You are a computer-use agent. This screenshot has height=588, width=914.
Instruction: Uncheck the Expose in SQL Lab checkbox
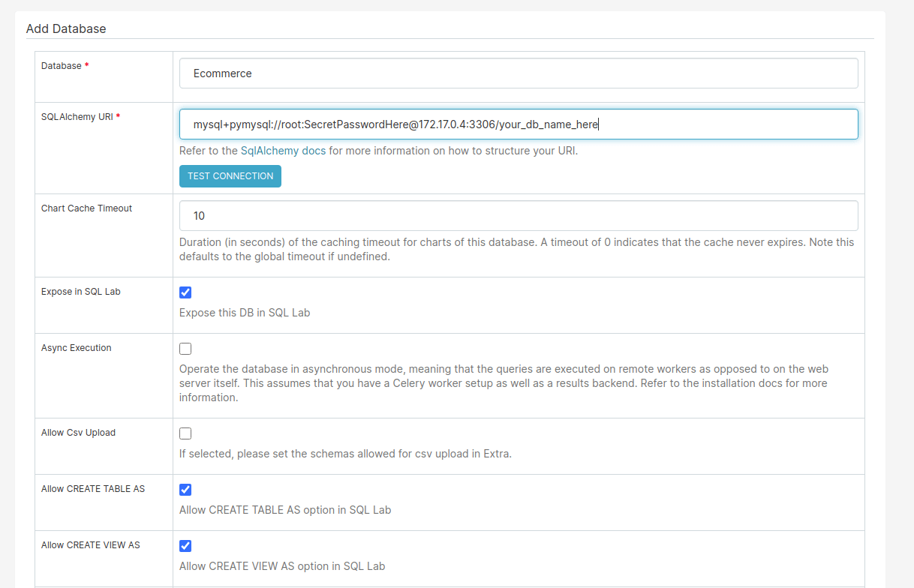185,292
